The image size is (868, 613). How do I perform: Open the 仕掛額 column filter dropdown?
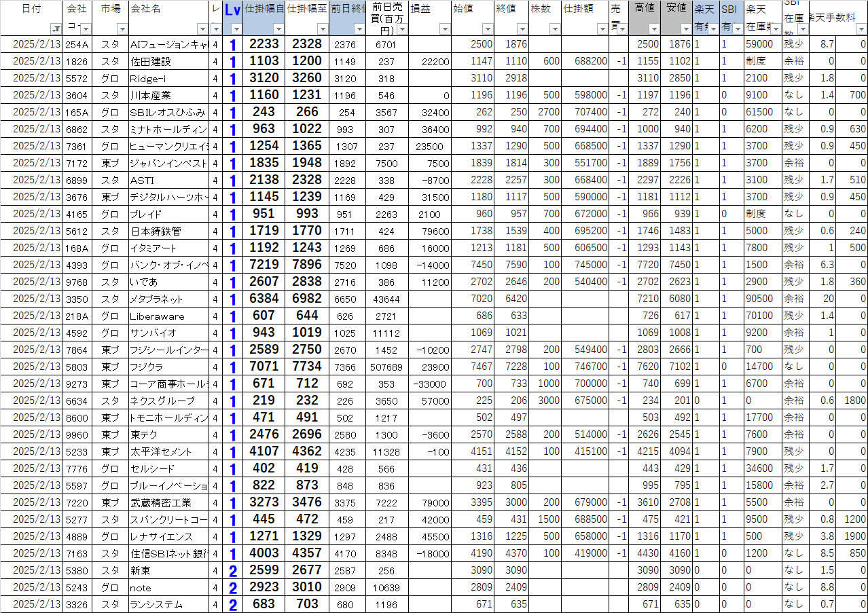coord(602,29)
